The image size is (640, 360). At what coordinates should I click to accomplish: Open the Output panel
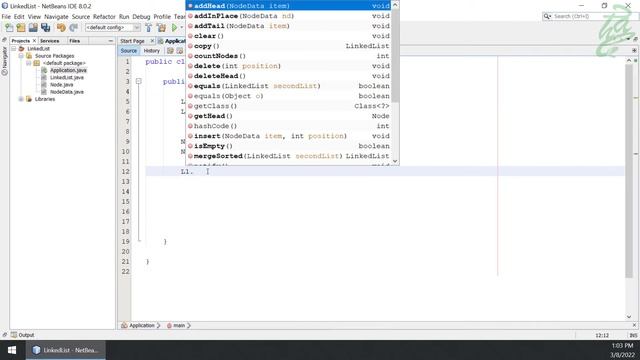22,335
